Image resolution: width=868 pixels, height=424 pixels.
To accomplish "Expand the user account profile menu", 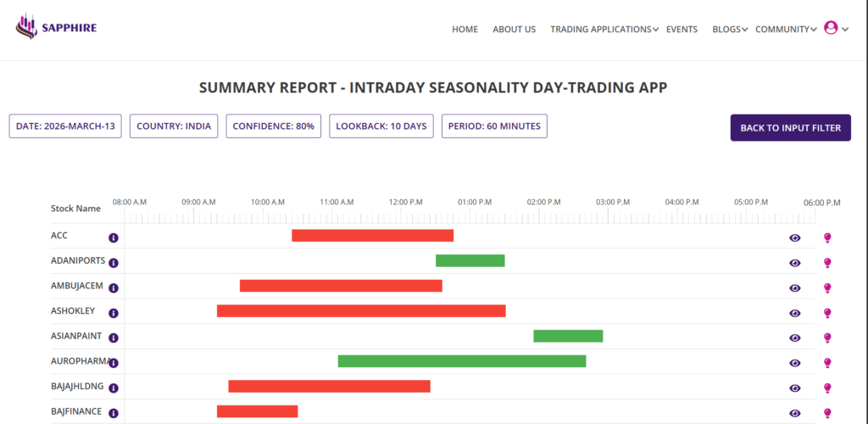I will (836, 29).
